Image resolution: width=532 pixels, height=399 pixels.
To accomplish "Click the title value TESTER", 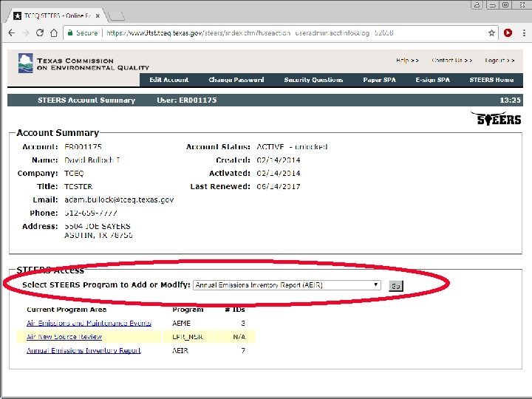I will 78,187.
